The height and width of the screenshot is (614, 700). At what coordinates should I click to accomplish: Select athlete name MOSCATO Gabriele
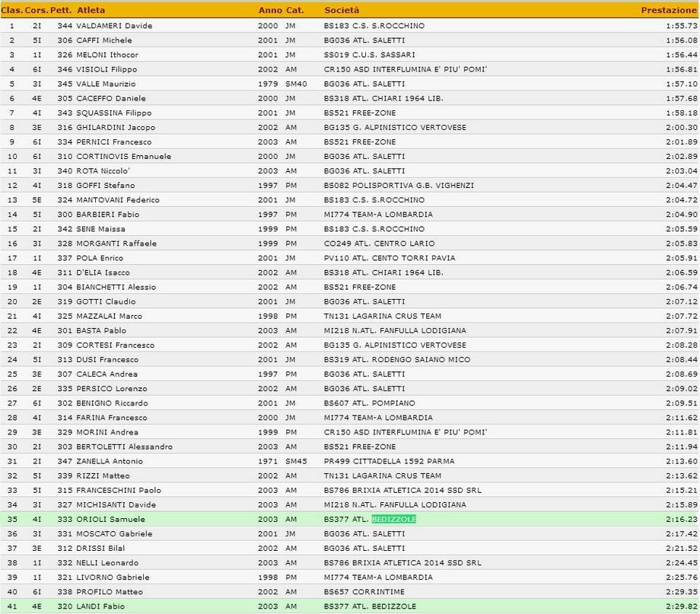114,533
